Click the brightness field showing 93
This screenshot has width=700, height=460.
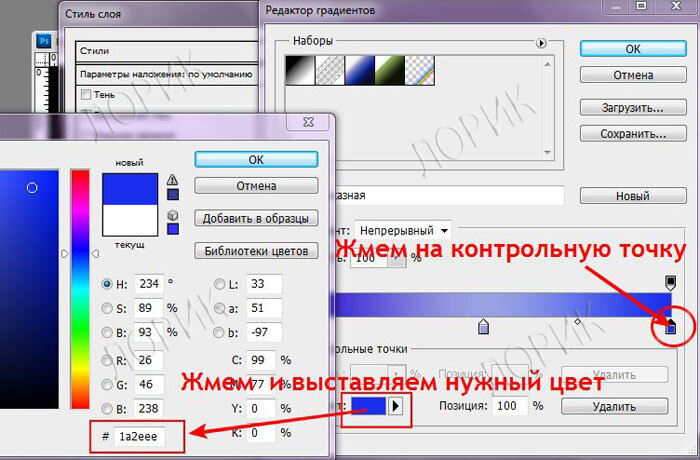[x=149, y=333]
